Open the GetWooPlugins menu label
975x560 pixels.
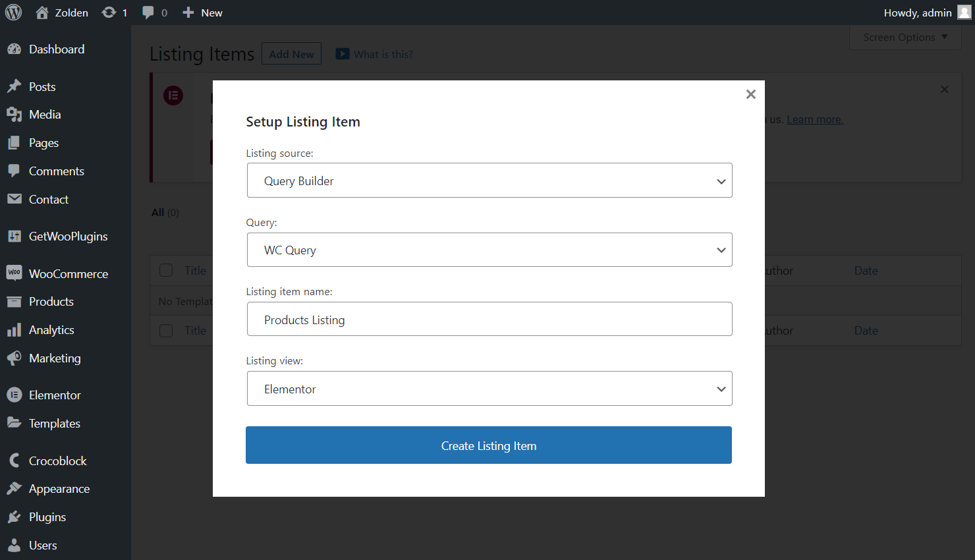point(69,237)
